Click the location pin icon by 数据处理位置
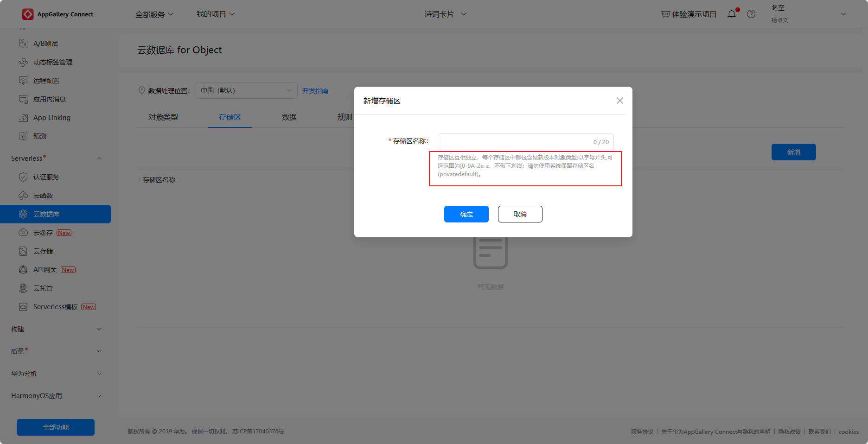The image size is (868, 444). coord(142,90)
